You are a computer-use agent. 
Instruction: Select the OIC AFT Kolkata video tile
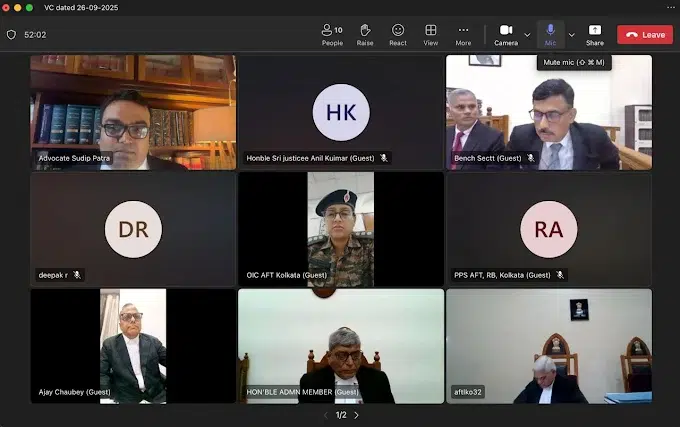(x=340, y=228)
